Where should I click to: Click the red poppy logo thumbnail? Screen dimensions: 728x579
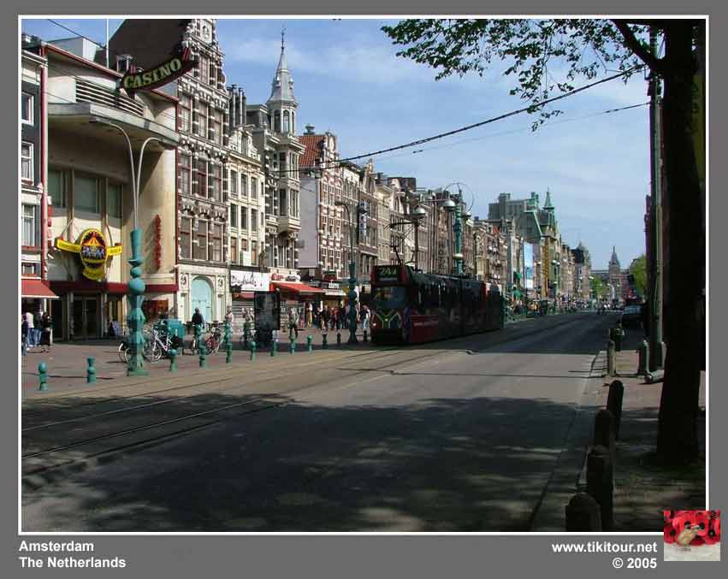(691, 535)
